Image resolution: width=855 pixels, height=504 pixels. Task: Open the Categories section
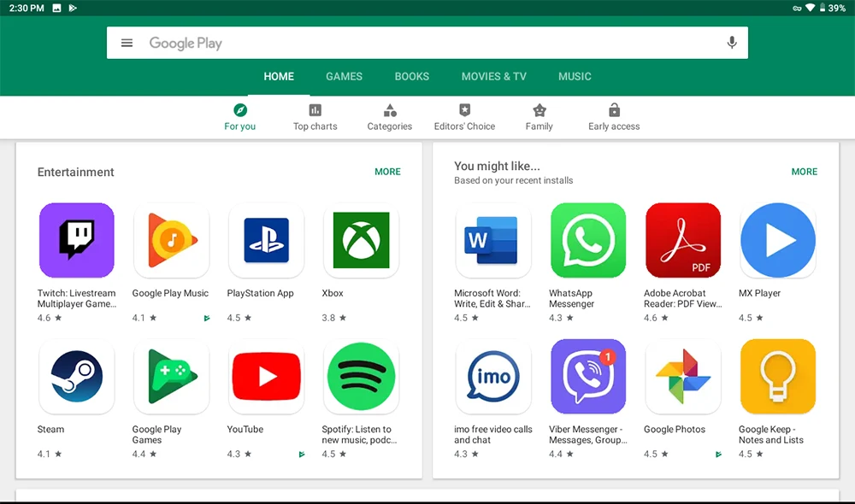[389, 117]
